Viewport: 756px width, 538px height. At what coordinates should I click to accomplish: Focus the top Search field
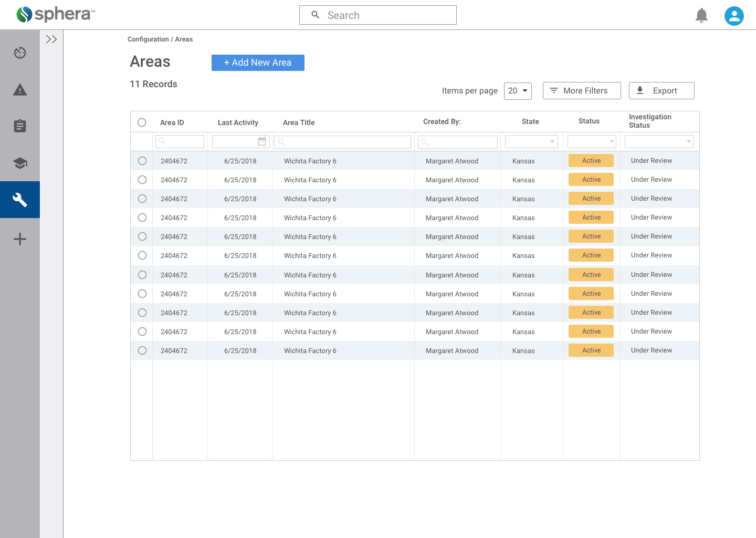pyautogui.click(x=378, y=15)
